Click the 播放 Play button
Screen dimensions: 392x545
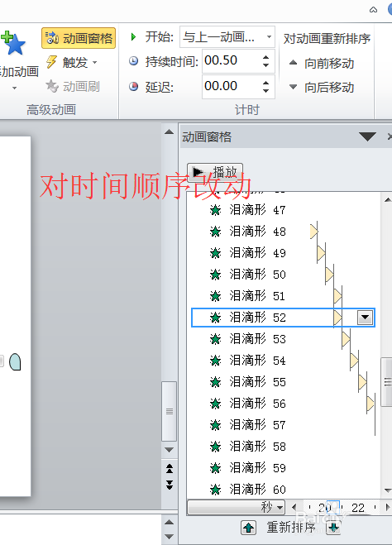pos(215,172)
